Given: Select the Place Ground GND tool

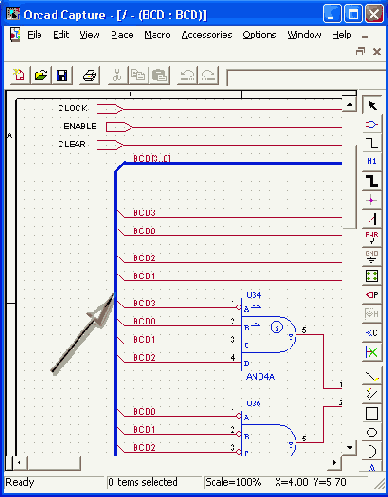Looking at the screenshot, I should [372, 257].
